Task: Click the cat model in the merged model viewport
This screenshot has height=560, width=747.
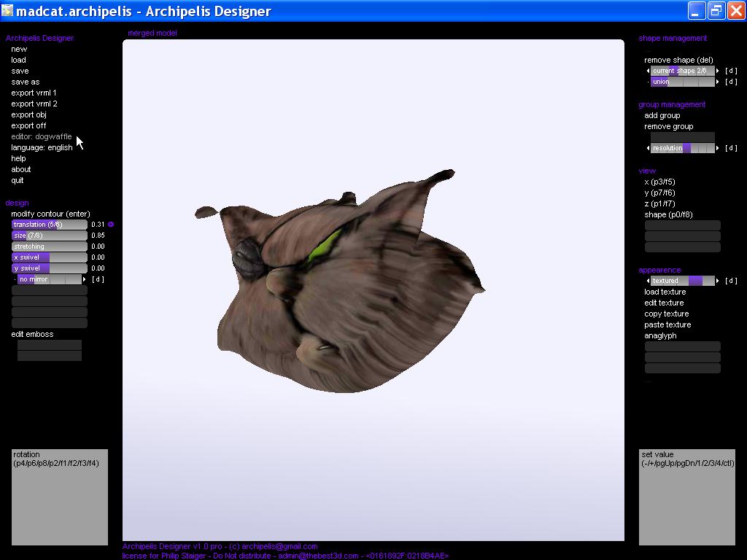Action: coord(343,292)
